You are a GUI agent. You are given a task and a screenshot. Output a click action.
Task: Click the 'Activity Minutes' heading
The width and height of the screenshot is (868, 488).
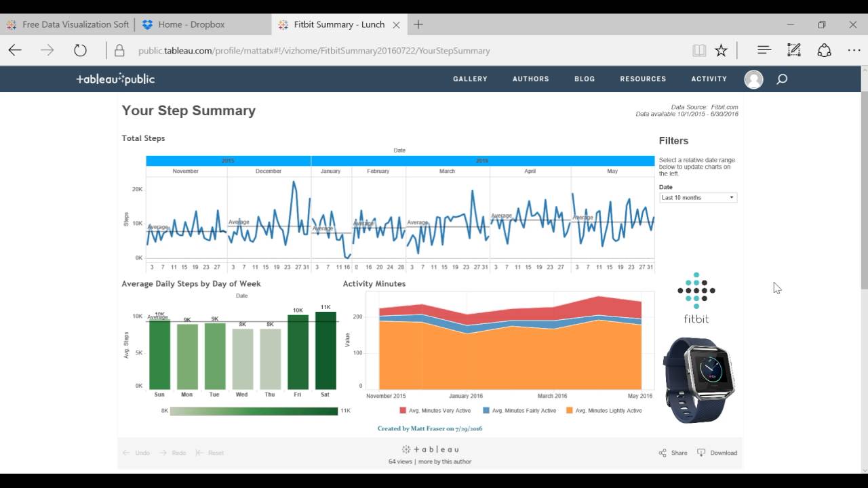374,284
